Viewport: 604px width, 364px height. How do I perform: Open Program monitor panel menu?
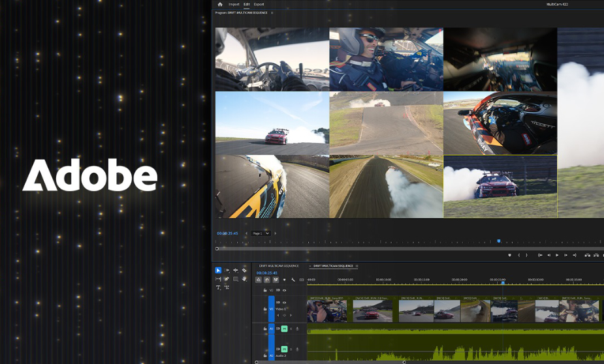pyautogui.click(x=272, y=12)
